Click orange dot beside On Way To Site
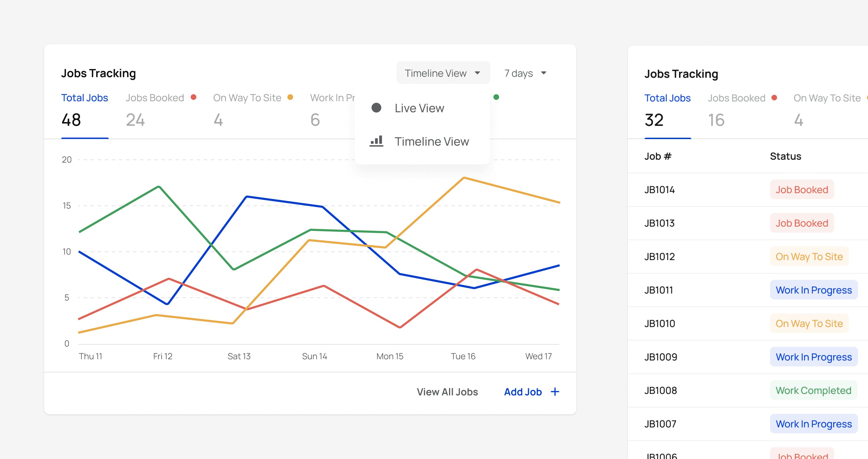Screen dimensions: 868x459 click(290, 97)
